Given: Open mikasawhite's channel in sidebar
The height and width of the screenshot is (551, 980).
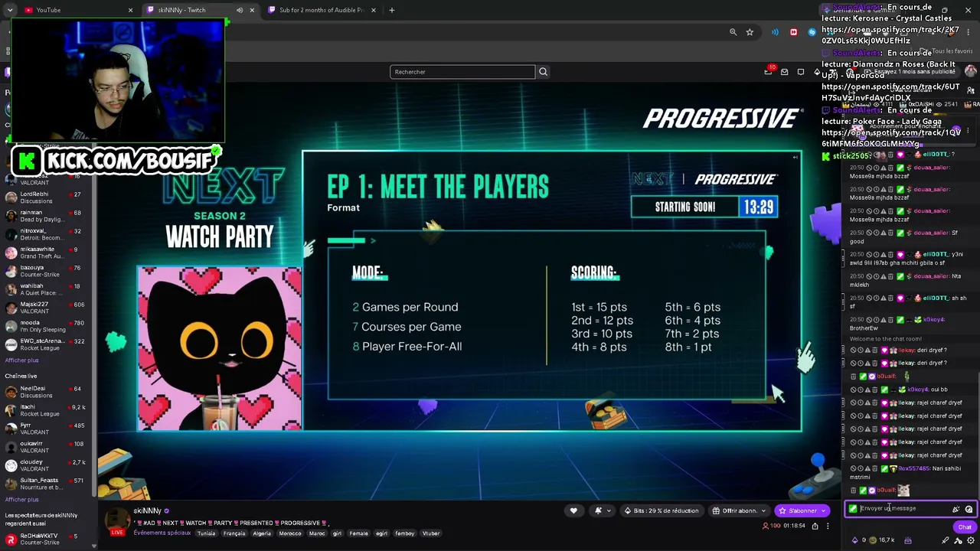Looking at the screenshot, I should pyautogui.click(x=46, y=253).
